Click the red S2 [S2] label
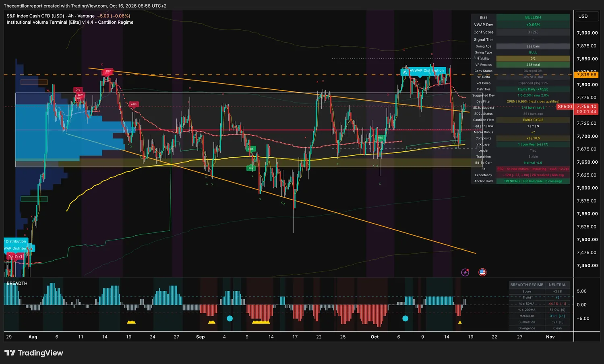 tap(15, 256)
